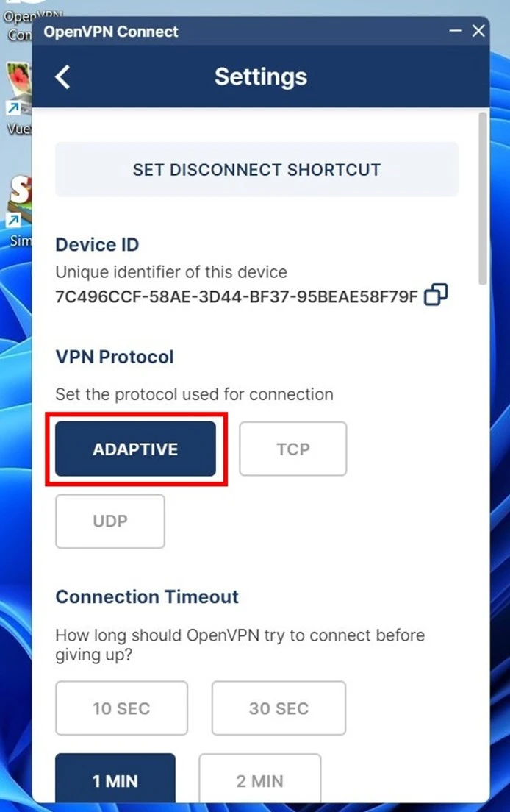Viewport: 510px width, 812px height.
Task: Select UDP as the VPN protocol
Action: 109,521
